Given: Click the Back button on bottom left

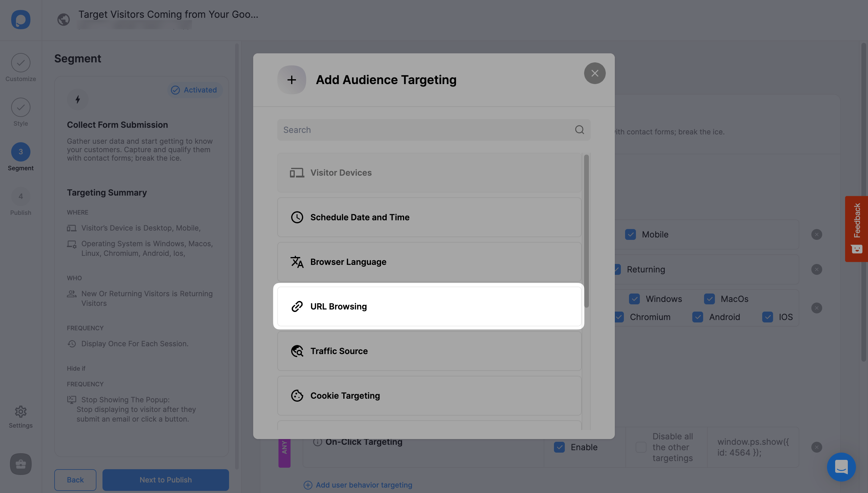Looking at the screenshot, I should 75,480.
